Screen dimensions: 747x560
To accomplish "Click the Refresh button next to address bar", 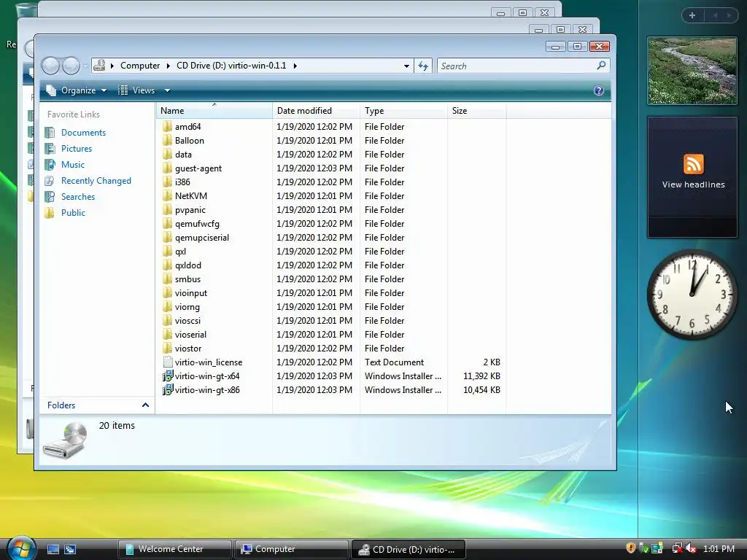I will click(423, 66).
